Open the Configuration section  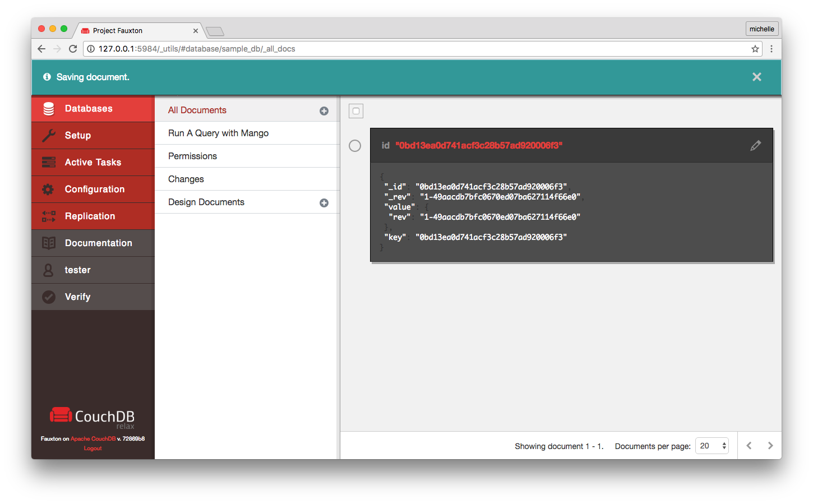tap(93, 189)
